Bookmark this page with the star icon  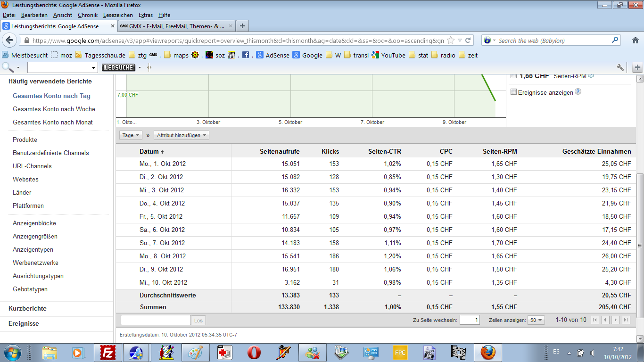pos(451,41)
